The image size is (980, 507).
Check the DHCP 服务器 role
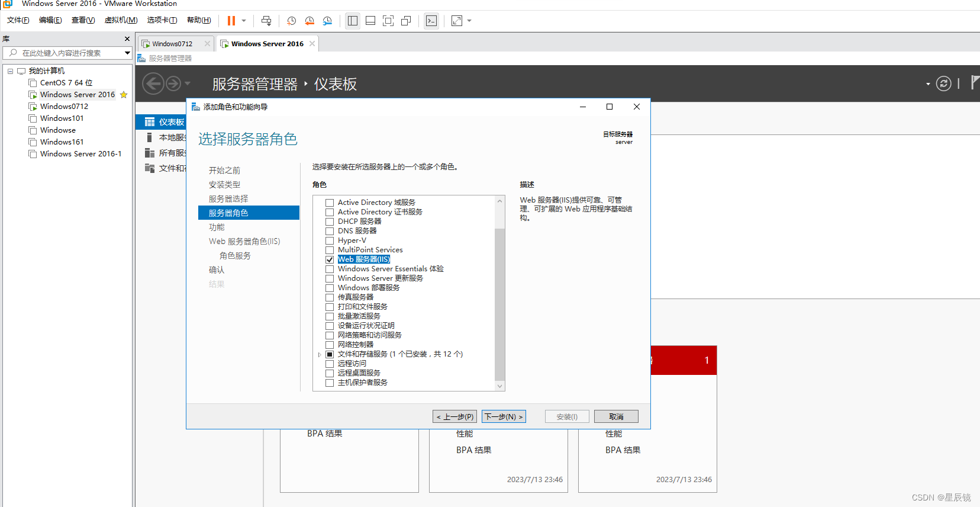click(x=330, y=222)
